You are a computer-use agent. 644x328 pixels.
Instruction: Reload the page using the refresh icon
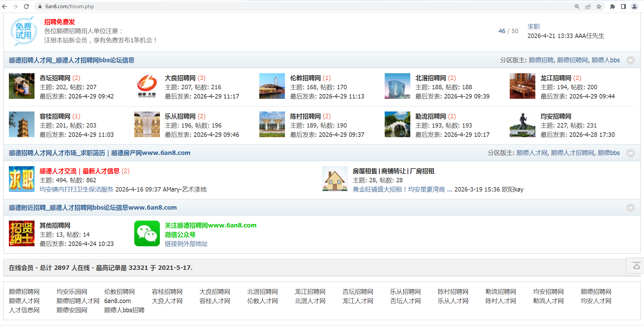click(x=26, y=6)
